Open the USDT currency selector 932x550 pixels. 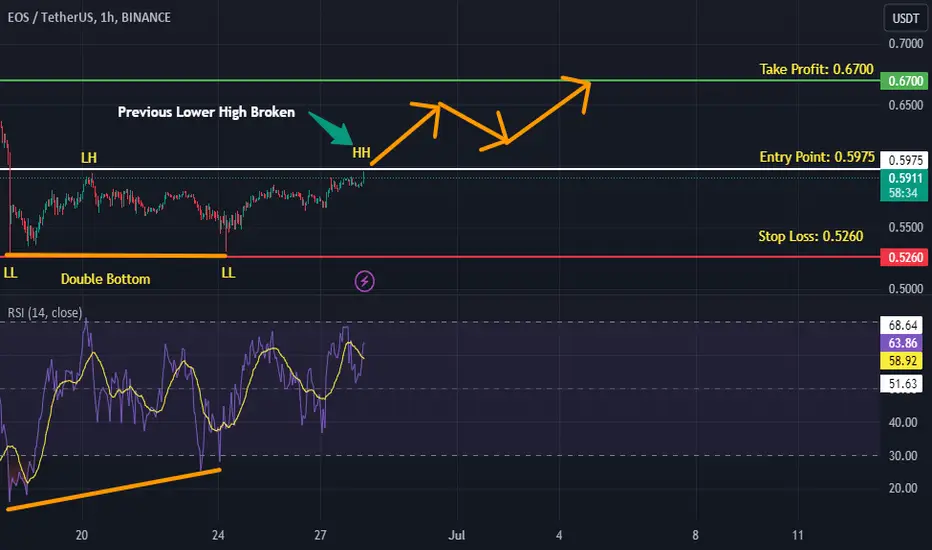(905, 18)
